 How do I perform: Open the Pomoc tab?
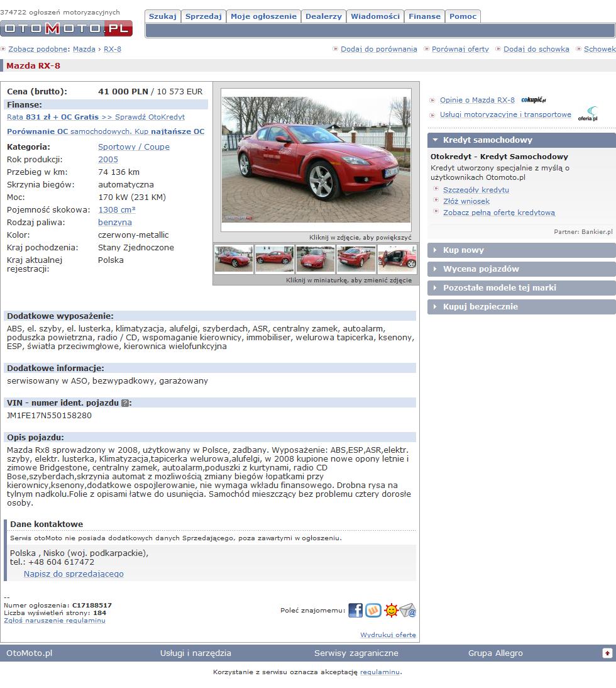[463, 16]
